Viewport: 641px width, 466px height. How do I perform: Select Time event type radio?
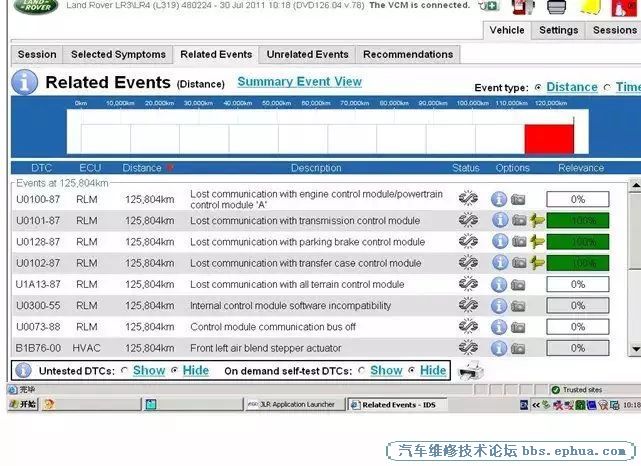tap(607, 87)
